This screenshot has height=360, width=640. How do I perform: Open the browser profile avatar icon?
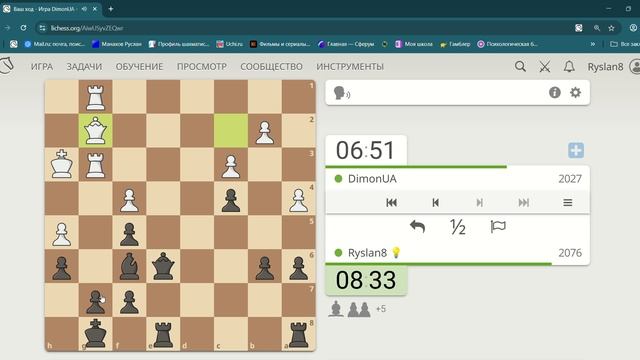(x=633, y=28)
